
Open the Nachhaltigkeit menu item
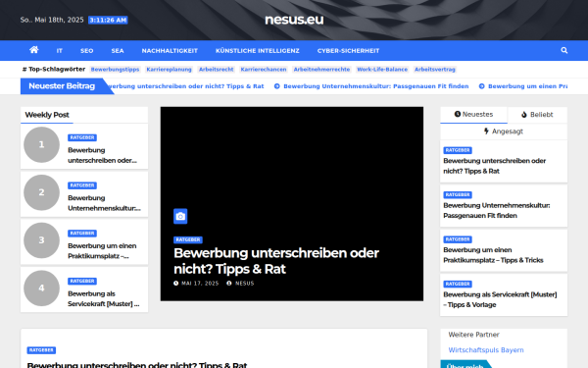click(170, 51)
